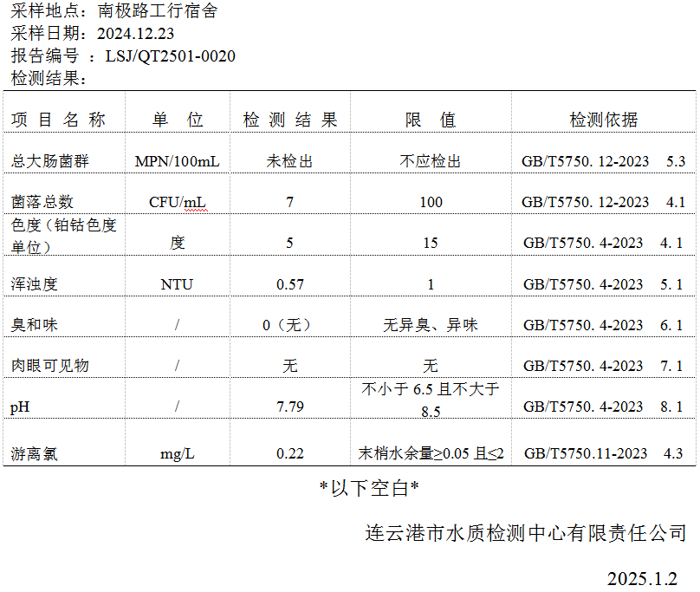Click the 游离氯 result value 0.22
The image size is (700, 592).
289,453
